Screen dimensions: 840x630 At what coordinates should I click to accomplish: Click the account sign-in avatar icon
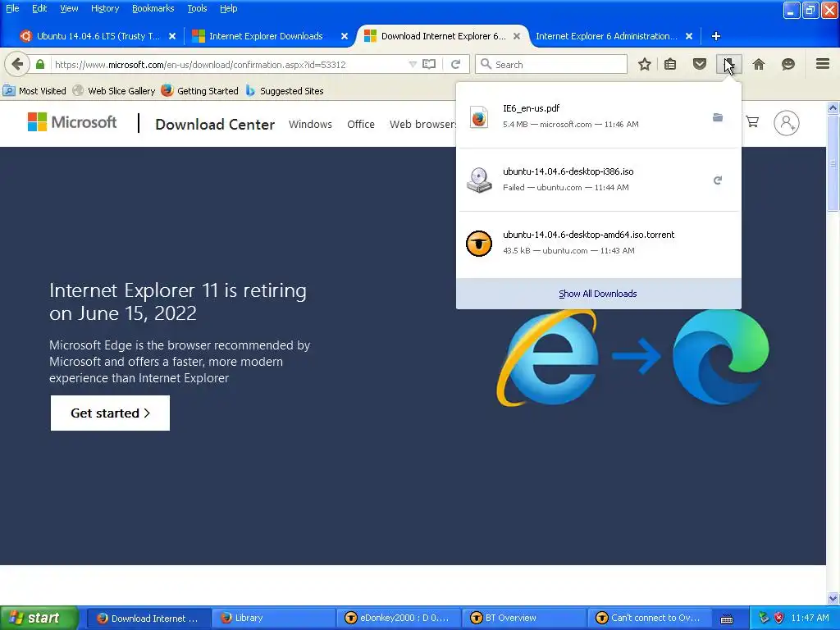[x=787, y=123]
